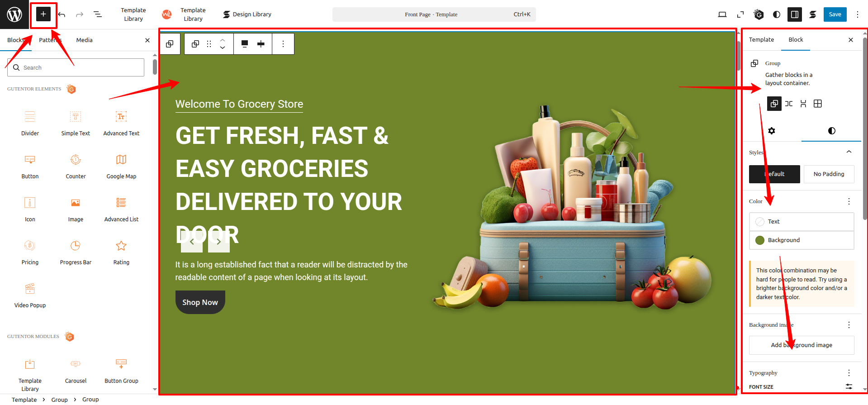The width and height of the screenshot is (868, 405).
Task: Open the block settings gear tab
Action: (x=772, y=131)
